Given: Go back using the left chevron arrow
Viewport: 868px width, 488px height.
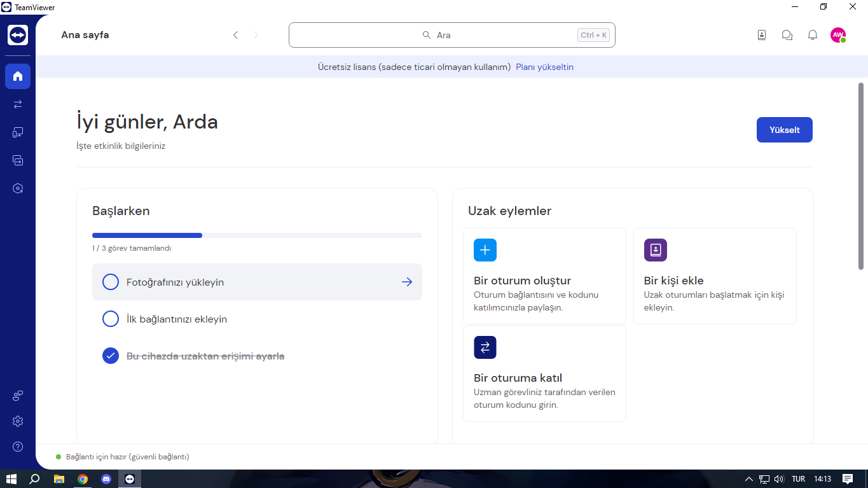Looking at the screenshot, I should [235, 35].
